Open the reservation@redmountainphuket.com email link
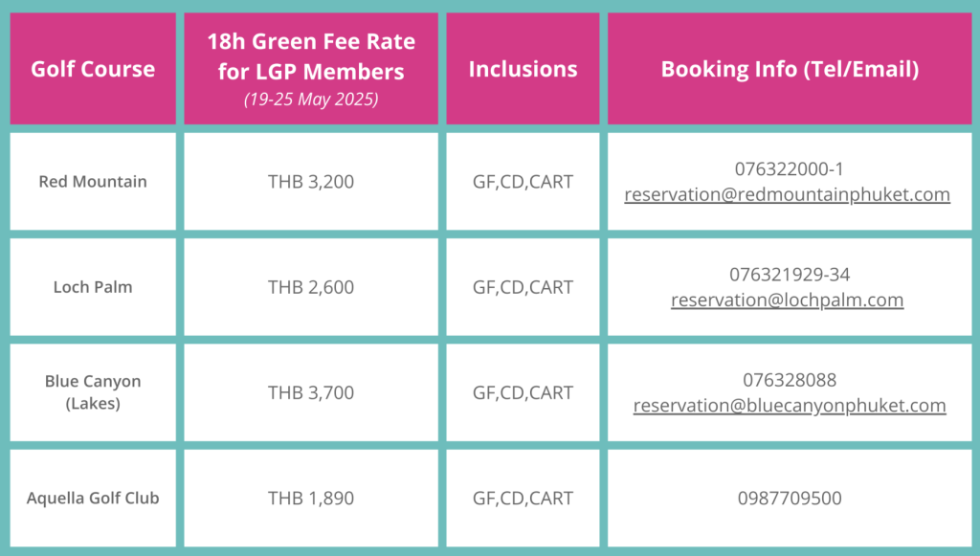Image resolution: width=980 pixels, height=556 pixels. coord(787,195)
